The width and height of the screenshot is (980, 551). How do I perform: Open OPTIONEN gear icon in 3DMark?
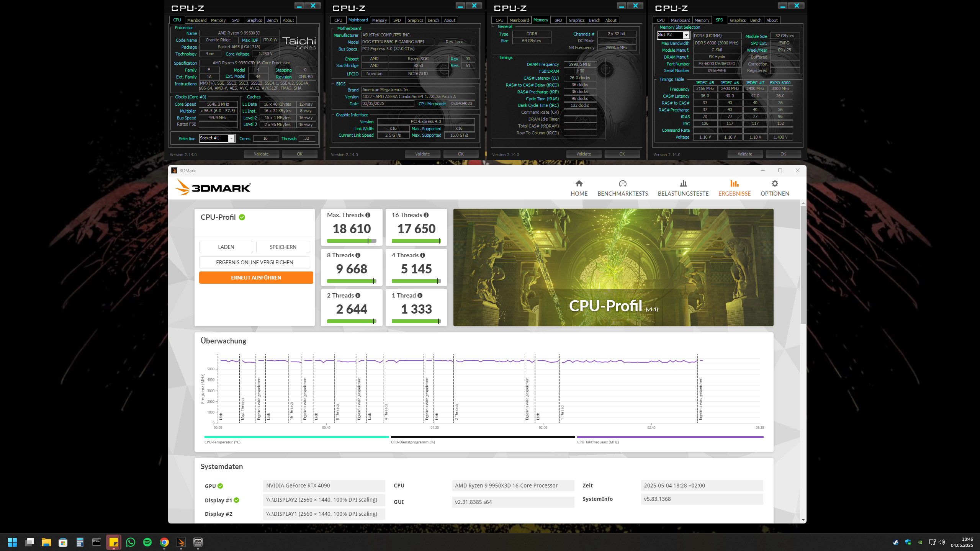[x=775, y=183]
